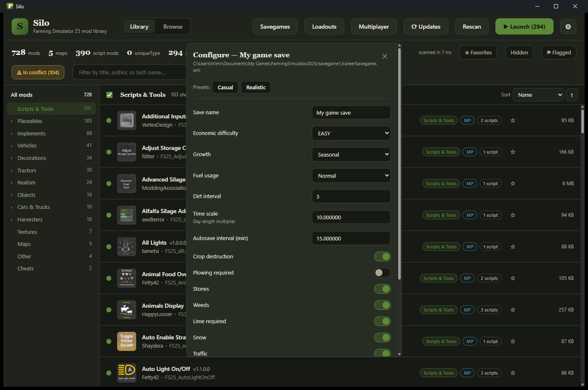Image resolution: width=588 pixels, height=390 pixels.
Task: Open the Economic difficulty dropdown
Action: point(351,133)
